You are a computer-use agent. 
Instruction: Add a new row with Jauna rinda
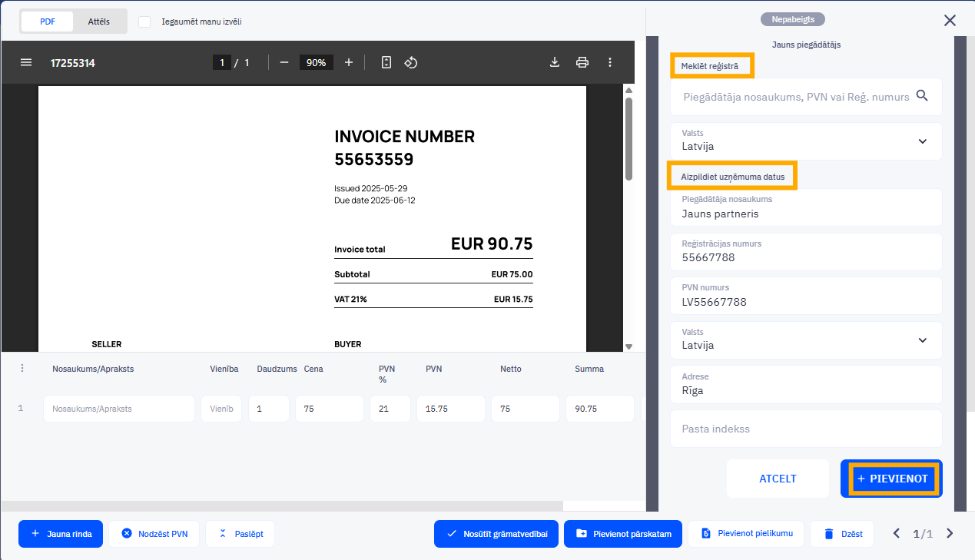tap(61, 534)
